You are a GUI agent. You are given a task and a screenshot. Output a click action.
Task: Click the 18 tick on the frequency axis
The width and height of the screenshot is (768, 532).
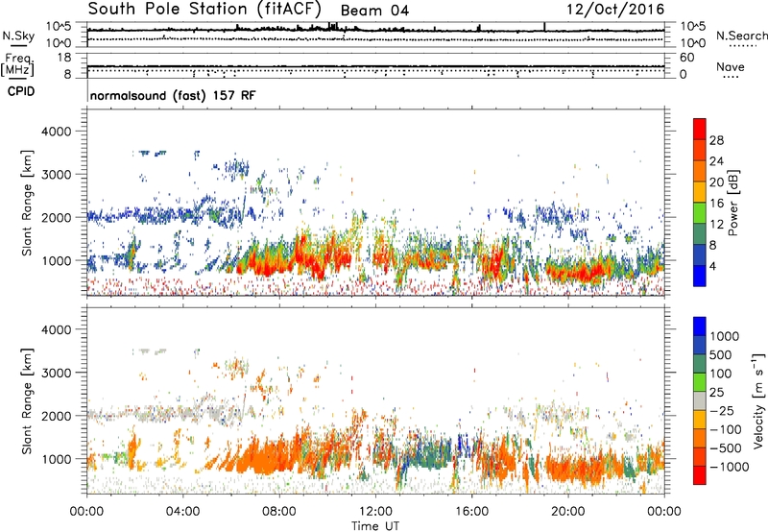(64, 58)
